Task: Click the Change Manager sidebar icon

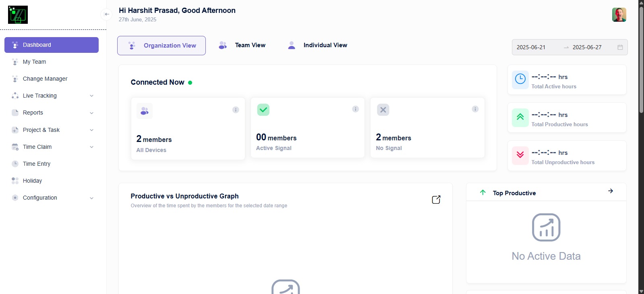Action: 15,79
